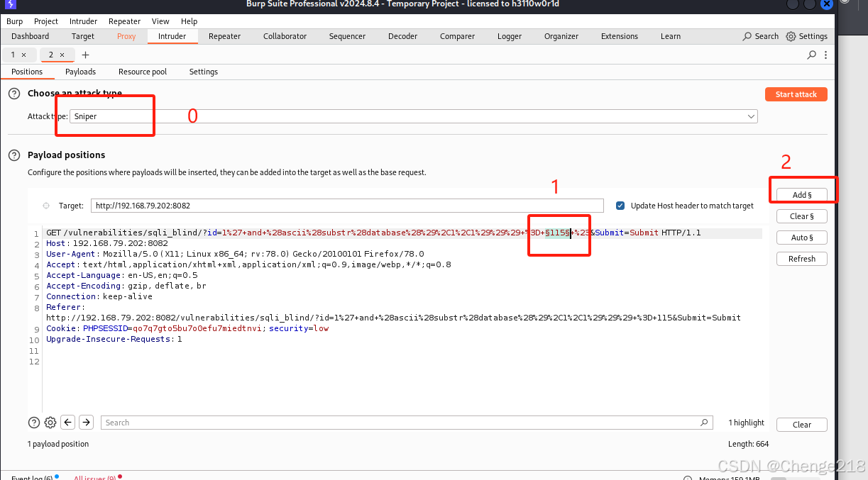868x480 pixels.
Task: Switch to the Logger tab
Action: coord(510,36)
